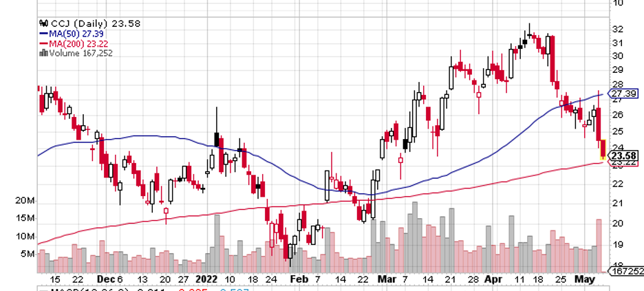Click the Feb date axis label
This screenshot has height=291, width=644.
pos(299,279)
